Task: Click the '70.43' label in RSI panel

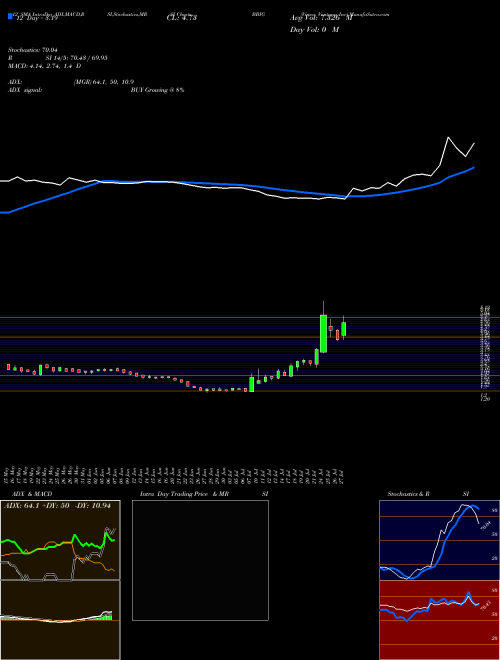Action: coord(485,606)
